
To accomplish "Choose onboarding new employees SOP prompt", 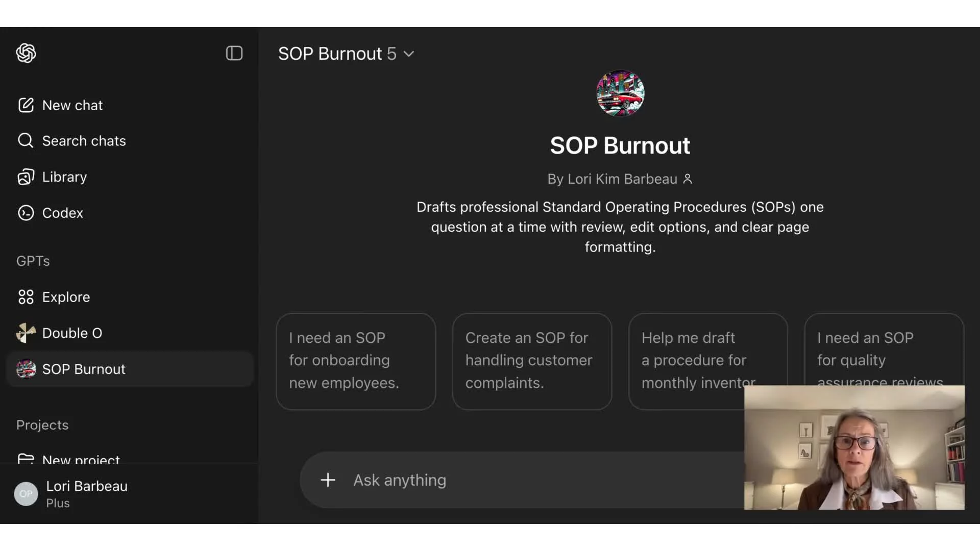I will pyautogui.click(x=356, y=361).
